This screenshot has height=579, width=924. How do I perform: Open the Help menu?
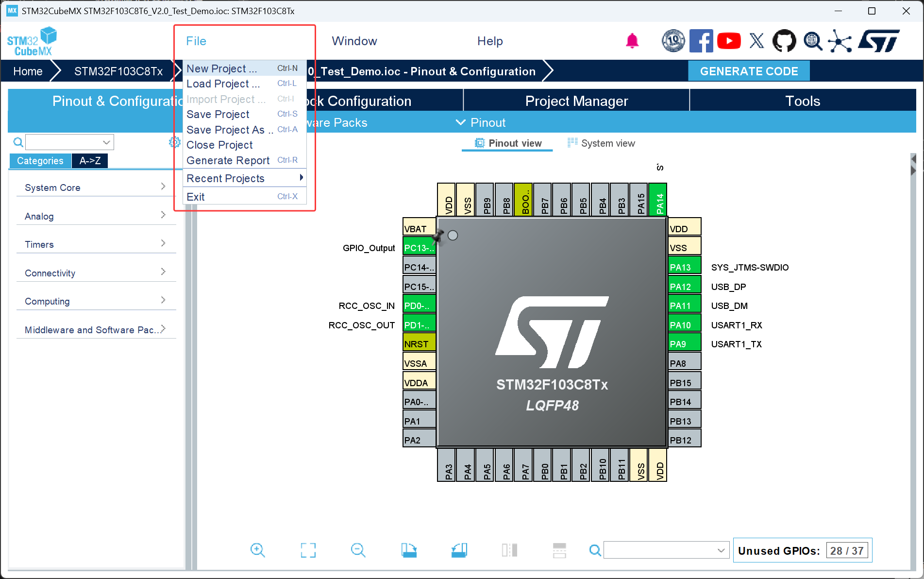tap(490, 41)
